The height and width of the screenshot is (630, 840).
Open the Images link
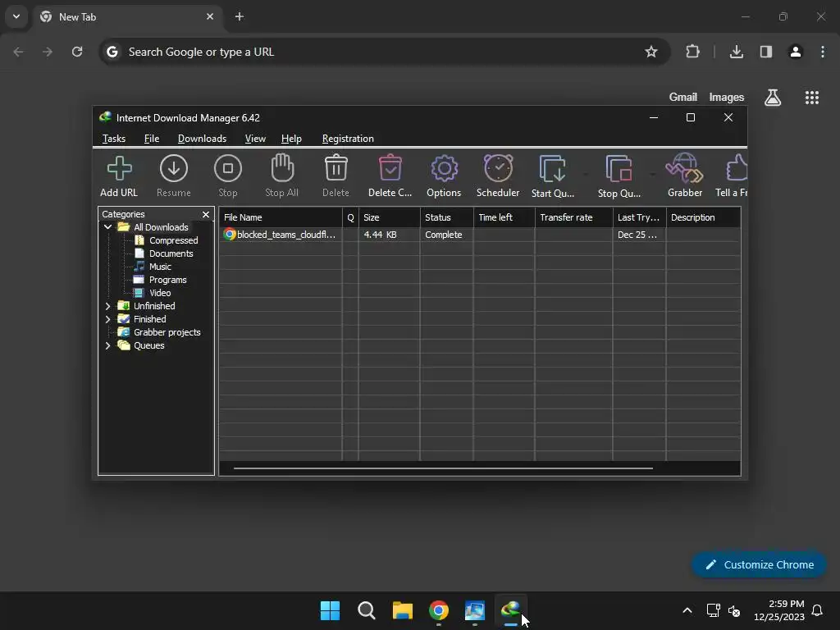point(727,98)
